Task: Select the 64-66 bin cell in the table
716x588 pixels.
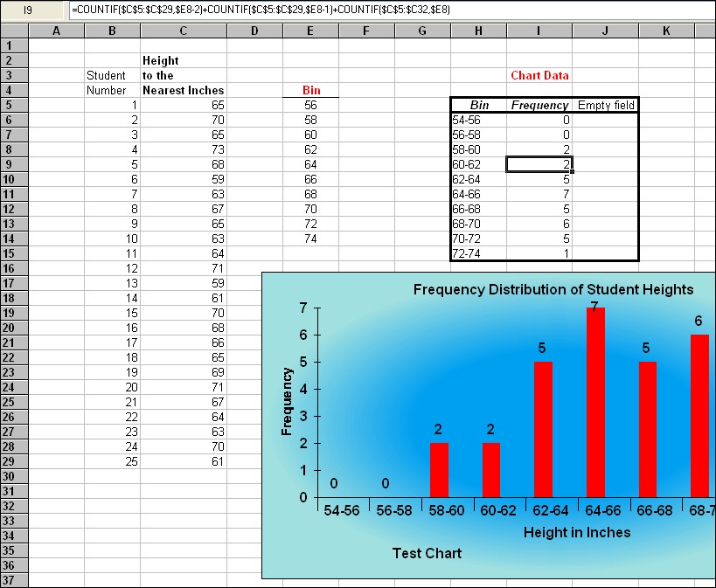Action: click(x=478, y=194)
